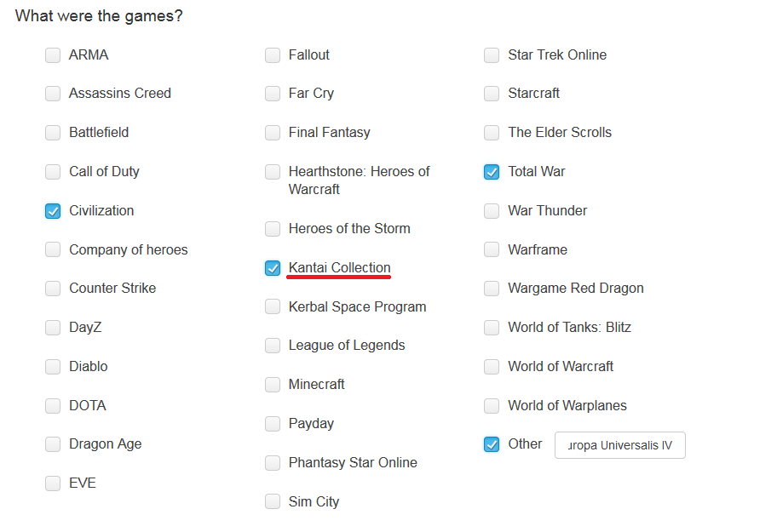
Task: Mark the World of Warcraft checkbox
Action: [x=492, y=367]
